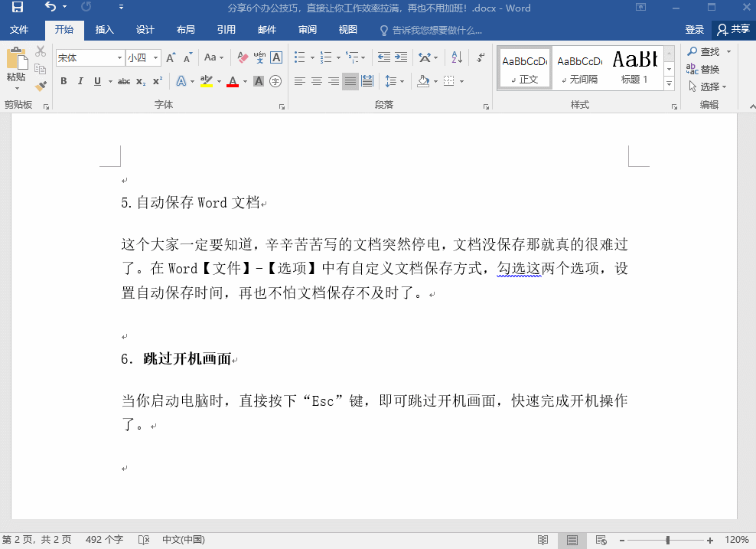Click the 登录 sign-in button
The width and height of the screenshot is (756, 549).
694,30
